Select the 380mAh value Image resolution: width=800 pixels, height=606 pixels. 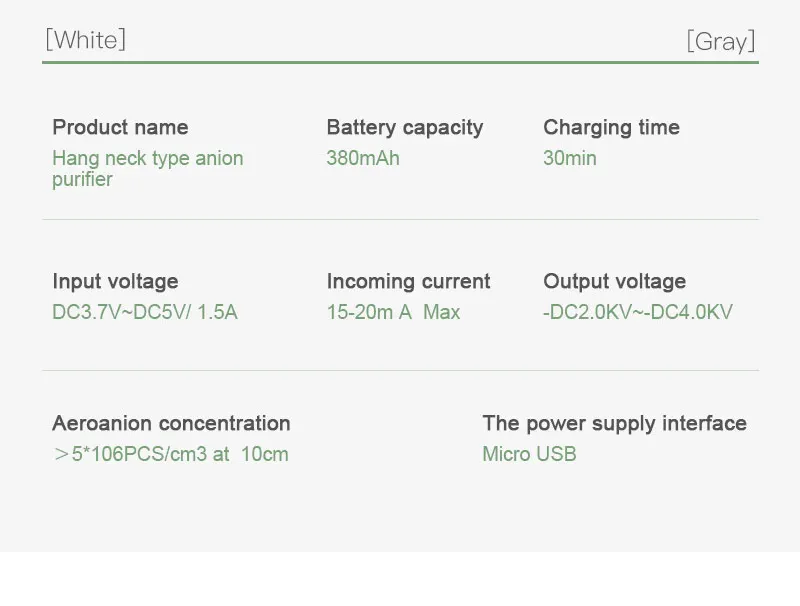(x=362, y=158)
